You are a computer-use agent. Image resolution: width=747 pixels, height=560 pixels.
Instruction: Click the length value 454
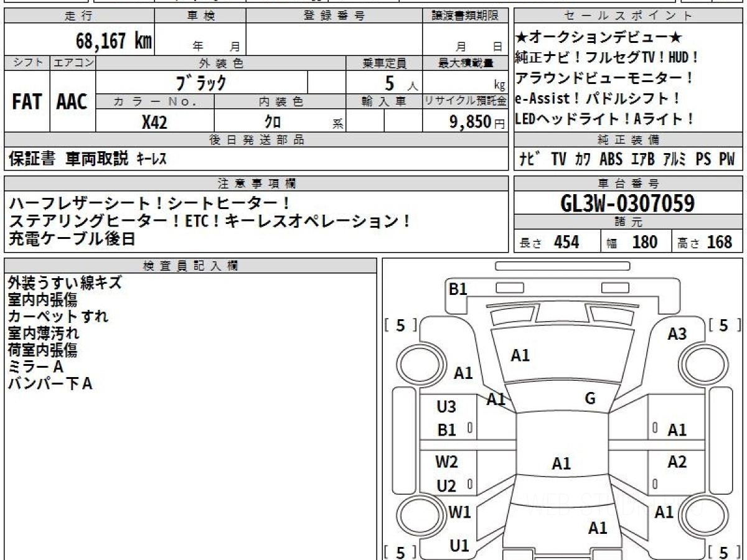coord(566,242)
